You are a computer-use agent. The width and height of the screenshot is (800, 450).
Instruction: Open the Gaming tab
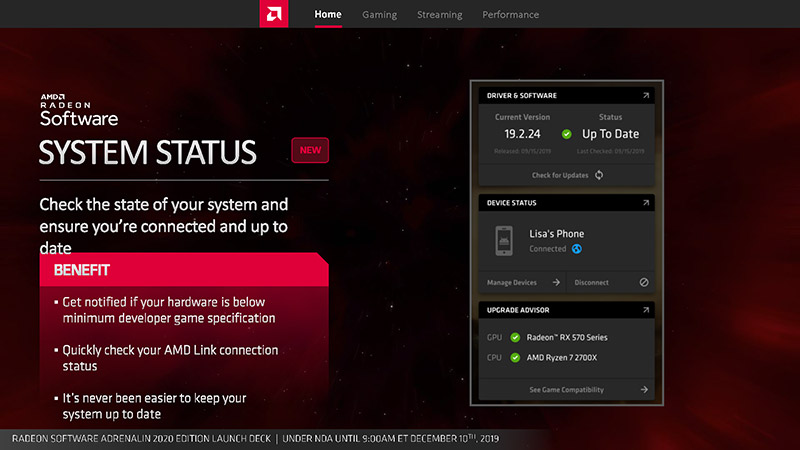pyautogui.click(x=380, y=15)
